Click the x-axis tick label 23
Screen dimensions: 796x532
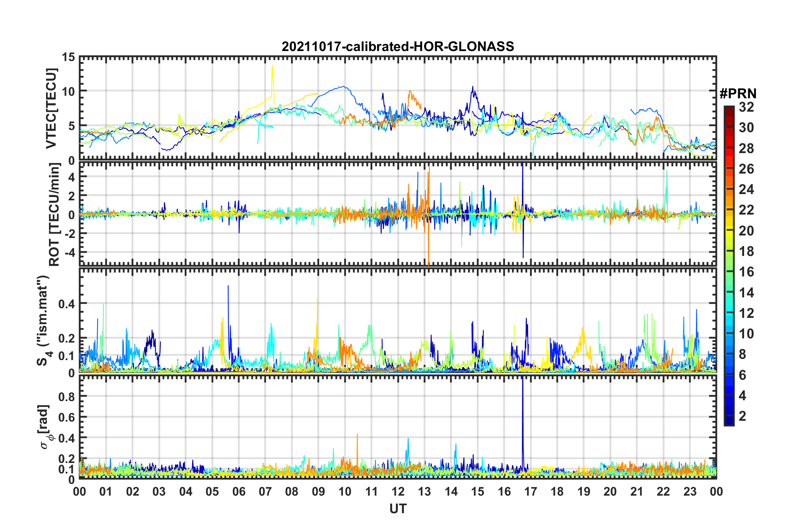click(x=690, y=491)
